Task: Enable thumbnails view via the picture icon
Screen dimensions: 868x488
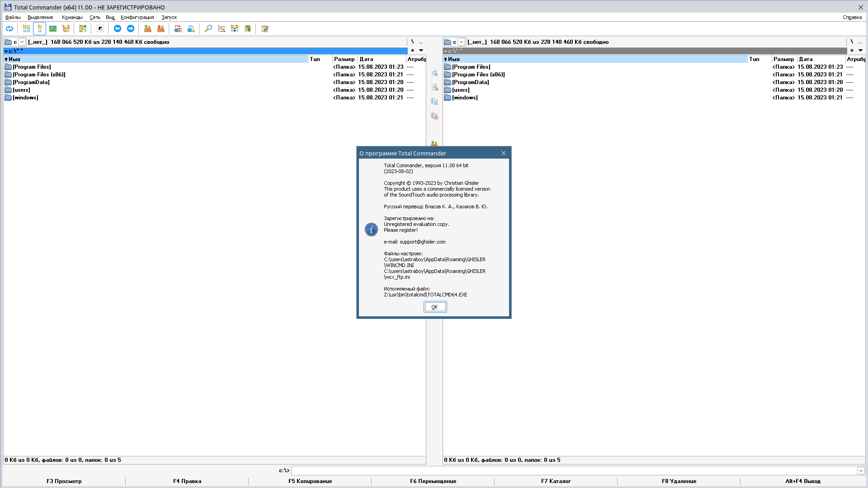Action: click(53, 28)
